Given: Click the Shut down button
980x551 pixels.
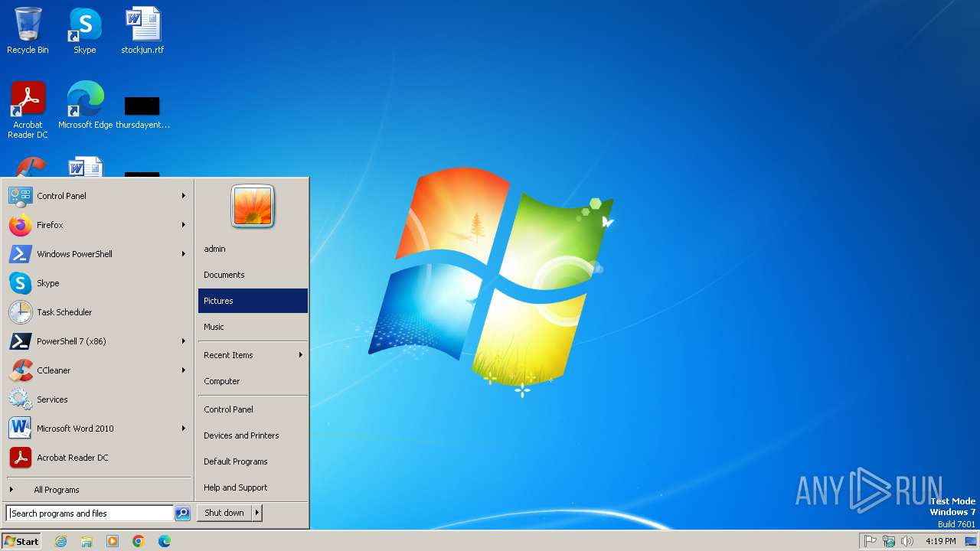Looking at the screenshot, I should (x=224, y=514).
